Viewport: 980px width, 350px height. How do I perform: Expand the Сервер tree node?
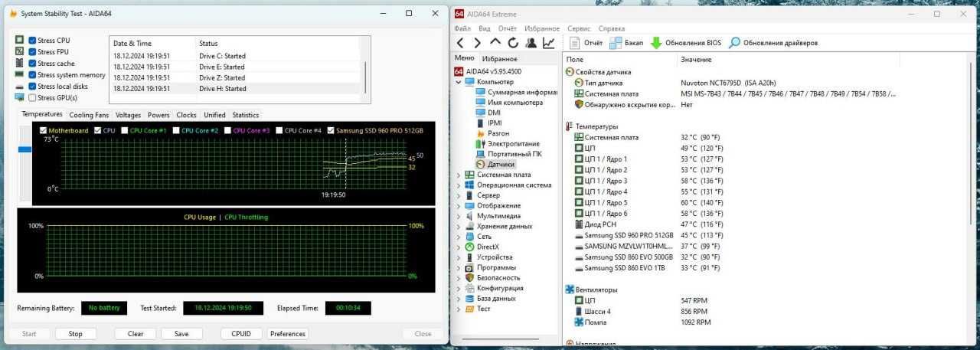(x=459, y=195)
